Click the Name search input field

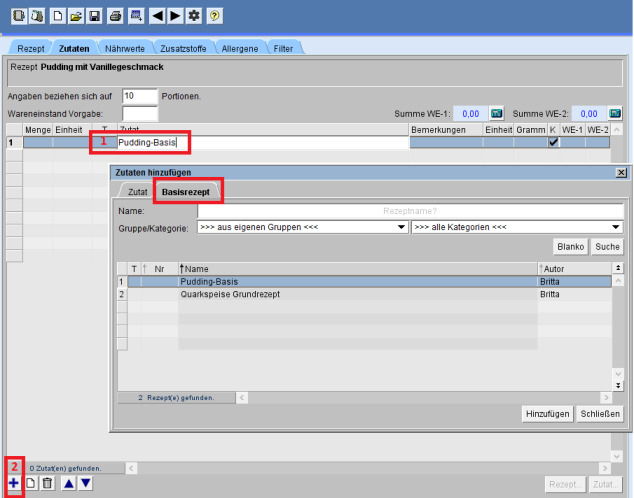(x=409, y=211)
